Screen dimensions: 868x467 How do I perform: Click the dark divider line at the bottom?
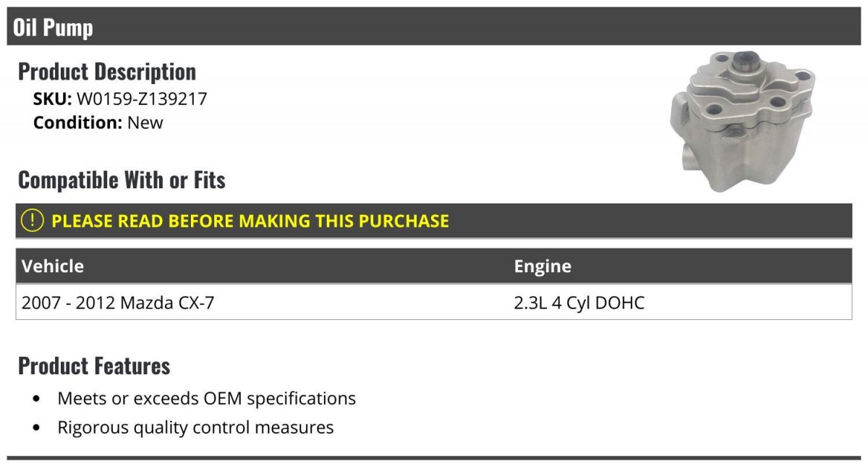point(434,458)
